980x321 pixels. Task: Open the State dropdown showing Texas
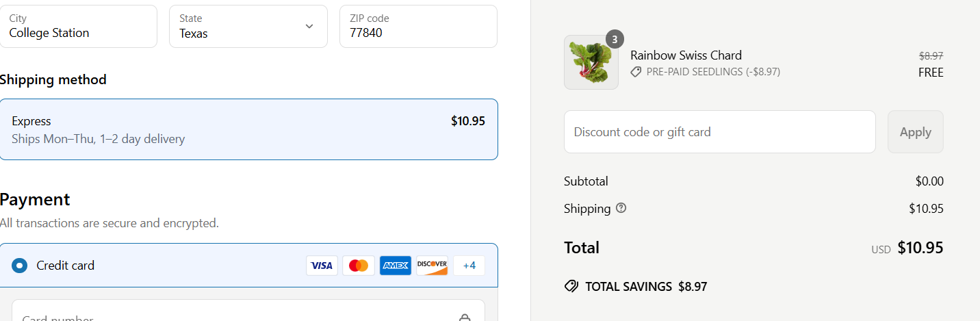(248, 27)
